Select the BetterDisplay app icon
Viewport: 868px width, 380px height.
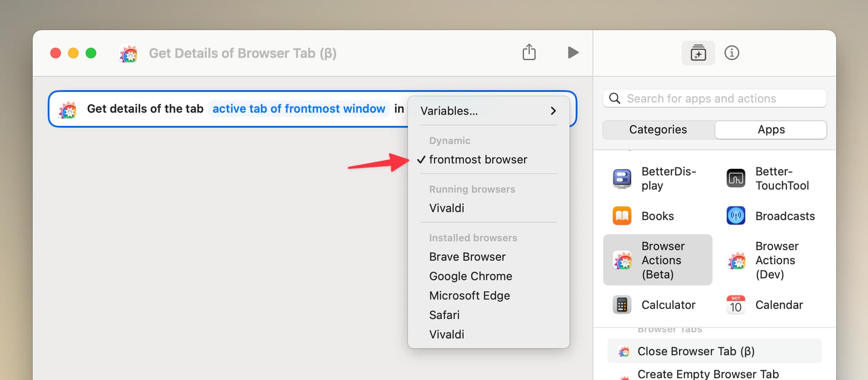point(622,179)
